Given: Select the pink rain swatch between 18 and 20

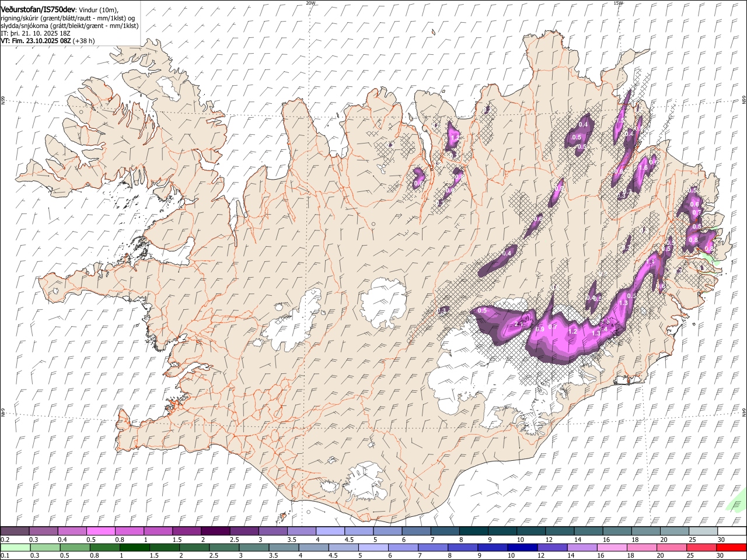Looking at the screenshot, I should coord(643,547).
